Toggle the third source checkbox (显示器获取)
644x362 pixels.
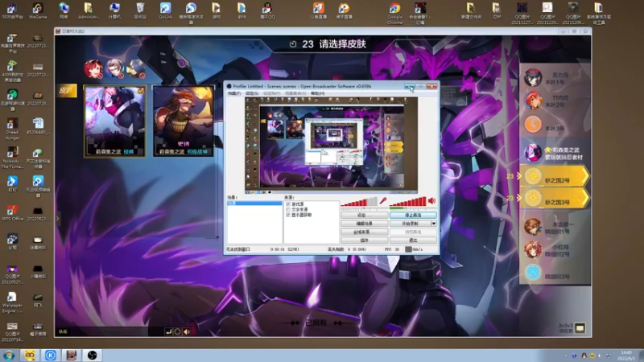288,215
